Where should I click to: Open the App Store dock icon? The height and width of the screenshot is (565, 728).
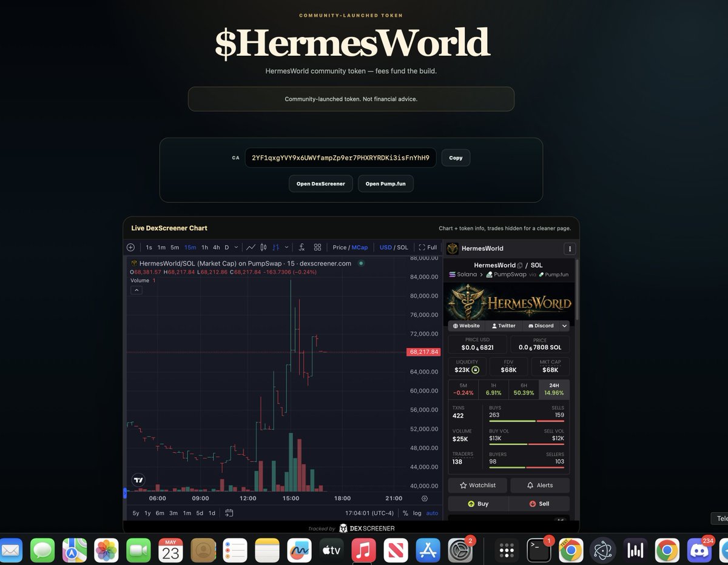[428, 550]
